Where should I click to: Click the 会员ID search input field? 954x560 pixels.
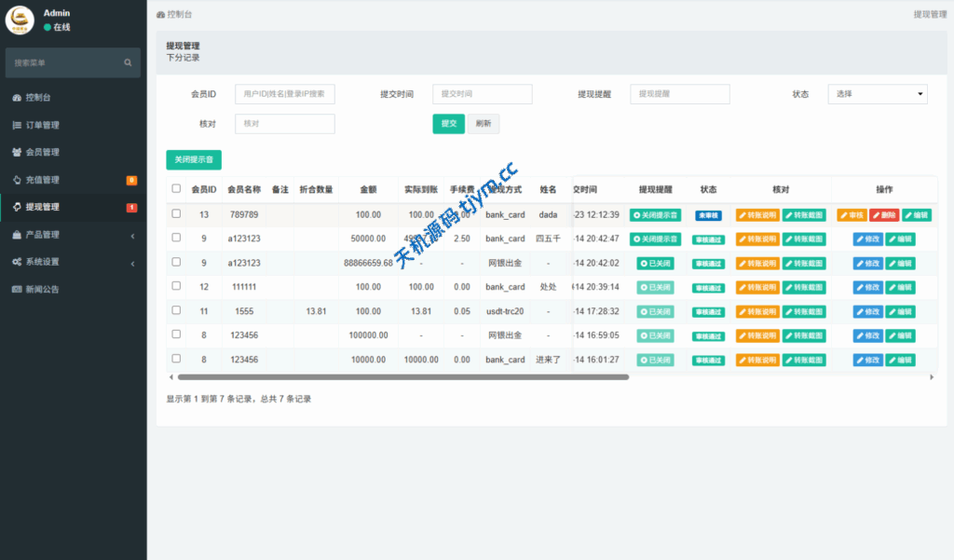click(284, 94)
